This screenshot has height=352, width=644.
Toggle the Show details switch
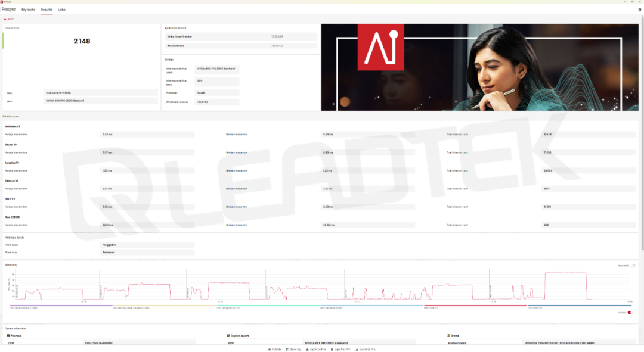tap(633, 266)
